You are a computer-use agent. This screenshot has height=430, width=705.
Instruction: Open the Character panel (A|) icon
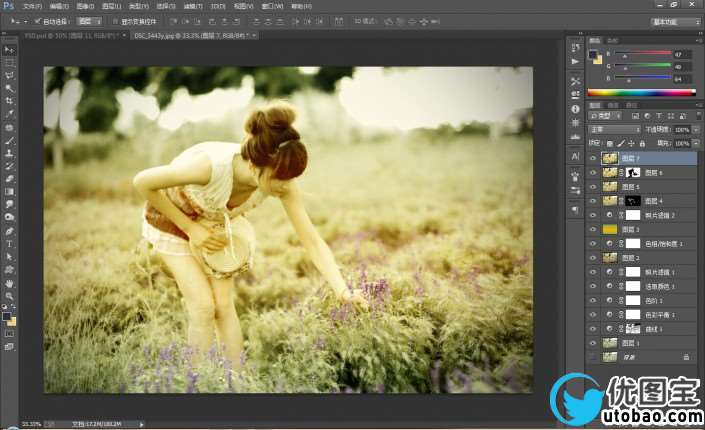click(575, 157)
